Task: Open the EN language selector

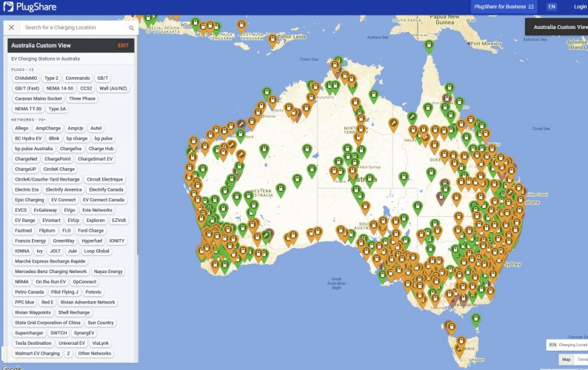Action: 551,7
